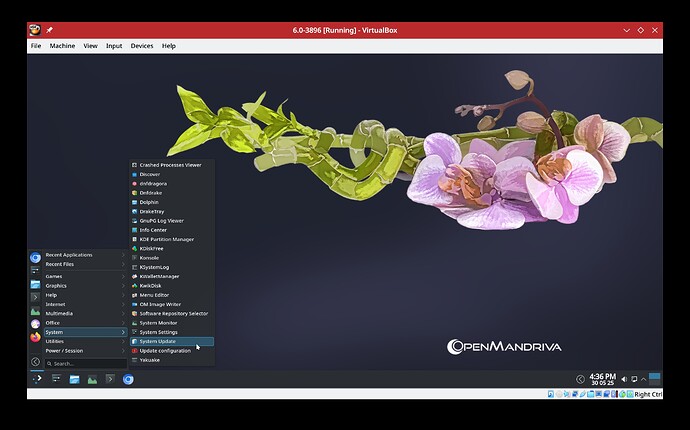Open the VirtualBox Help menu
The width and height of the screenshot is (690, 430).
point(169,46)
